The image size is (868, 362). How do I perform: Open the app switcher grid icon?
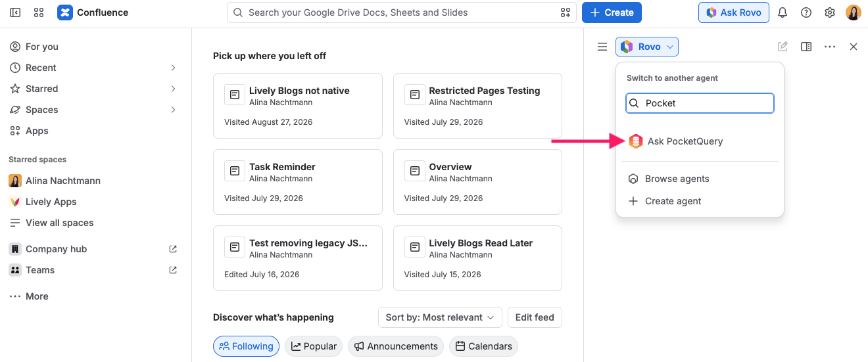pos(39,12)
